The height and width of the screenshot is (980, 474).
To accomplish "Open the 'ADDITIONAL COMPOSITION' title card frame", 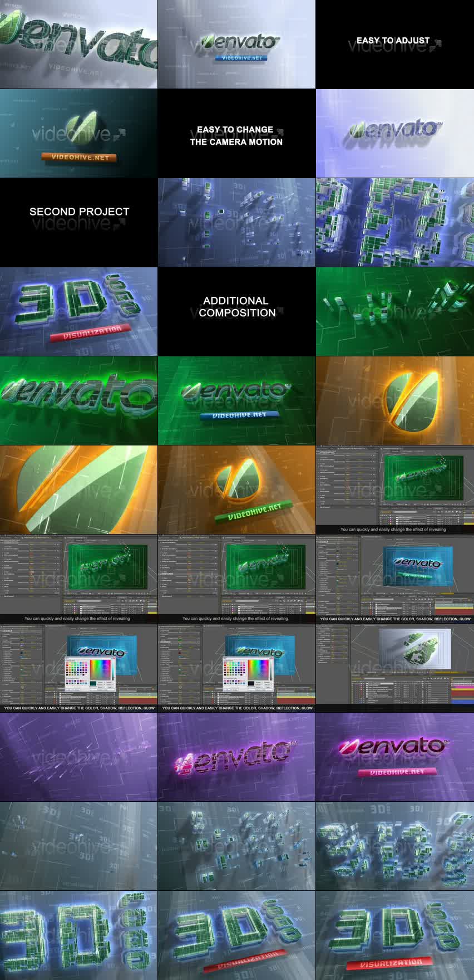I will (236, 312).
